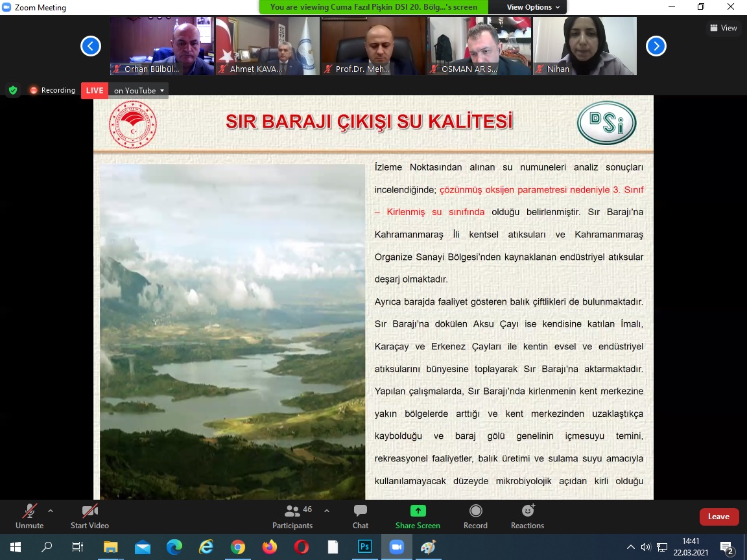The height and width of the screenshot is (560, 747).
Task: Expand the 'on YouTube' live stream dropdown
Action: click(x=138, y=90)
